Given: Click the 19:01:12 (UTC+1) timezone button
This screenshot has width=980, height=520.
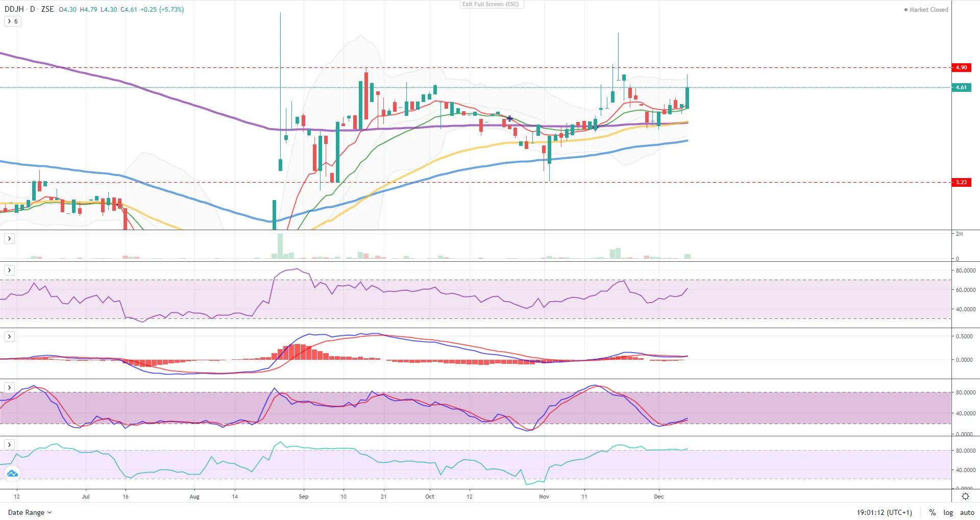Looking at the screenshot, I should (884, 512).
